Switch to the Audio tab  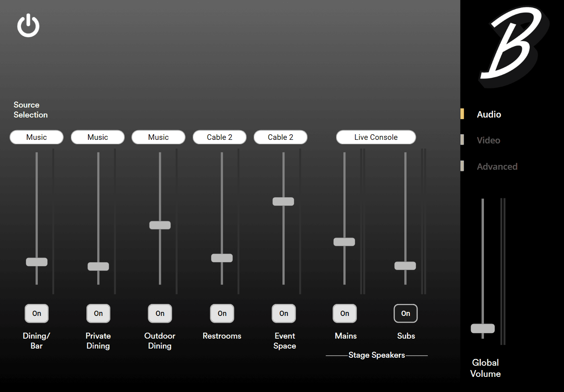point(489,114)
